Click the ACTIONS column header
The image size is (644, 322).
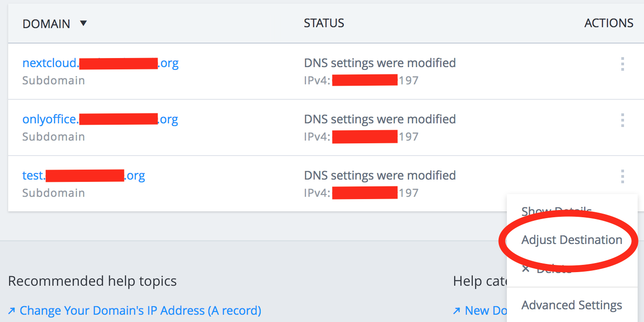point(609,23)
